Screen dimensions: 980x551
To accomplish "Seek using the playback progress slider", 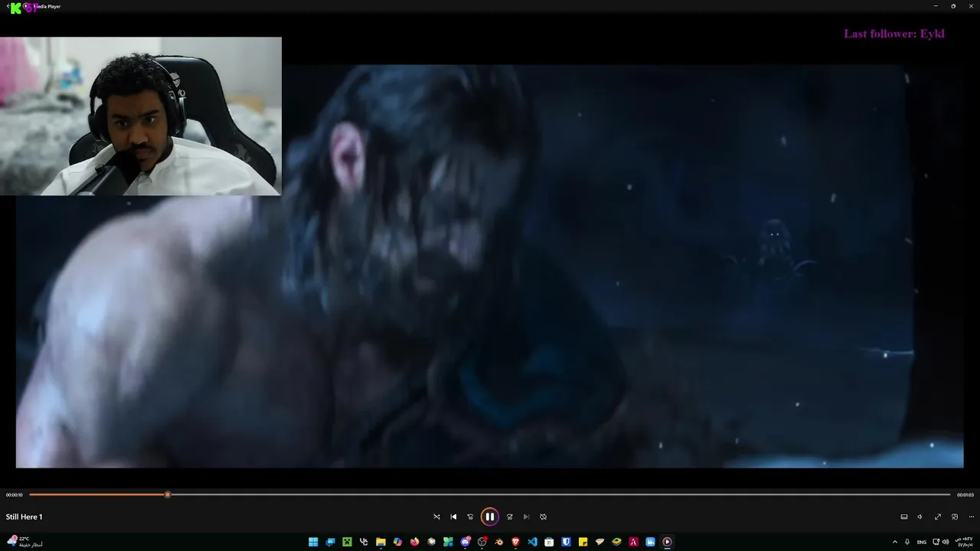I will pyautogui.click(x=490, y=494).
